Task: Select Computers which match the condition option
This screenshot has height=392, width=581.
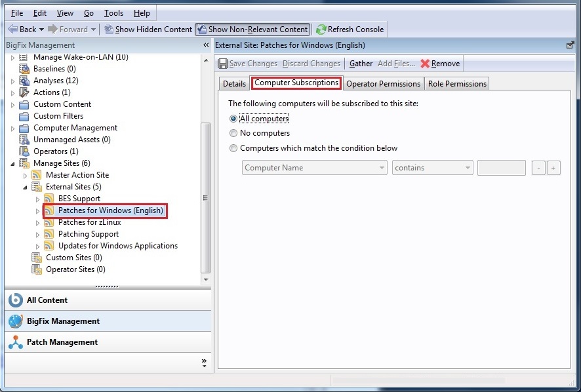Action: (x=233, y=148)
